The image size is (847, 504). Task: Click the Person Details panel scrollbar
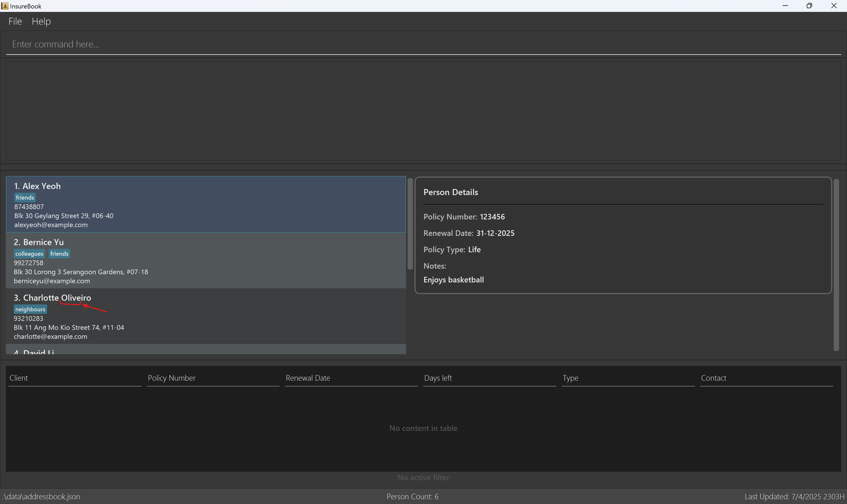click(836, 265)
